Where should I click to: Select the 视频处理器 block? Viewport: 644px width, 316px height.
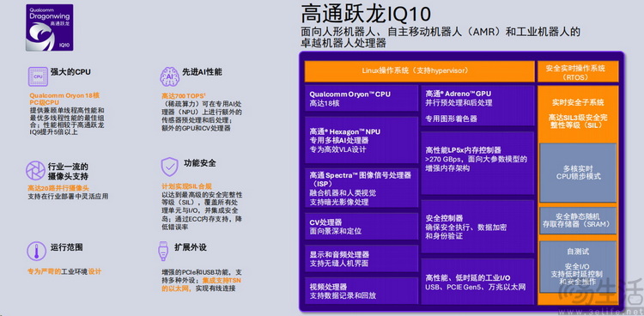(361, 290)
